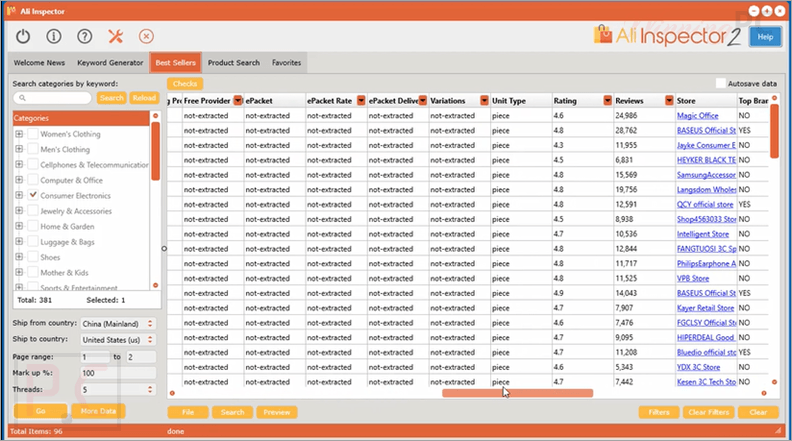
Task: Click the Unit Type column header
Action: [521, 101]
